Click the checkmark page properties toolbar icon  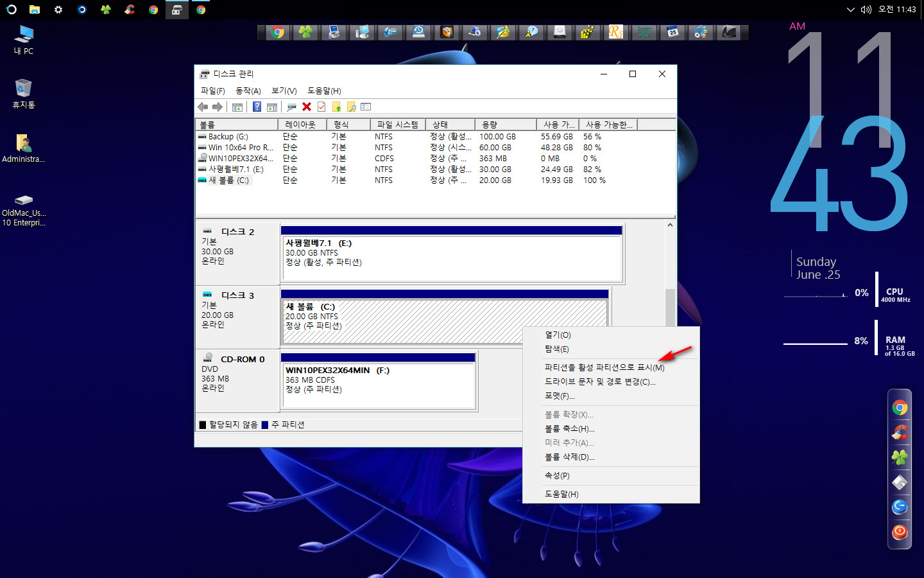pyautogui.click(x=321, y=107)
